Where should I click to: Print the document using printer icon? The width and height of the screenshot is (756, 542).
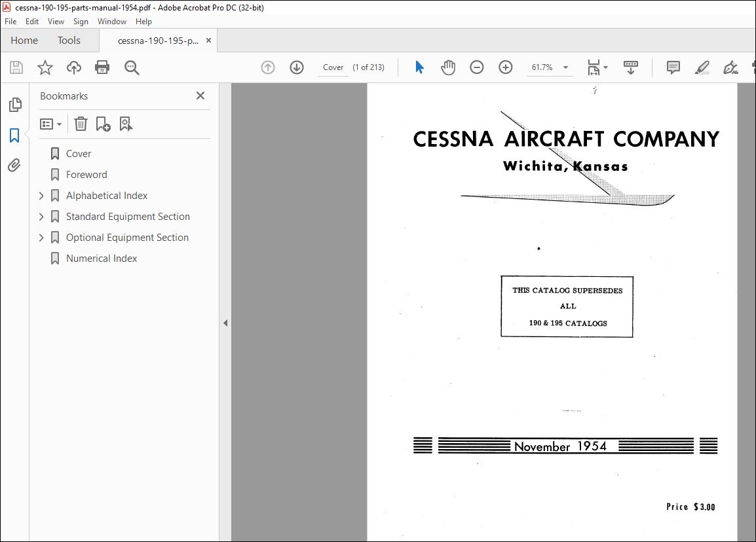(102, 67)
